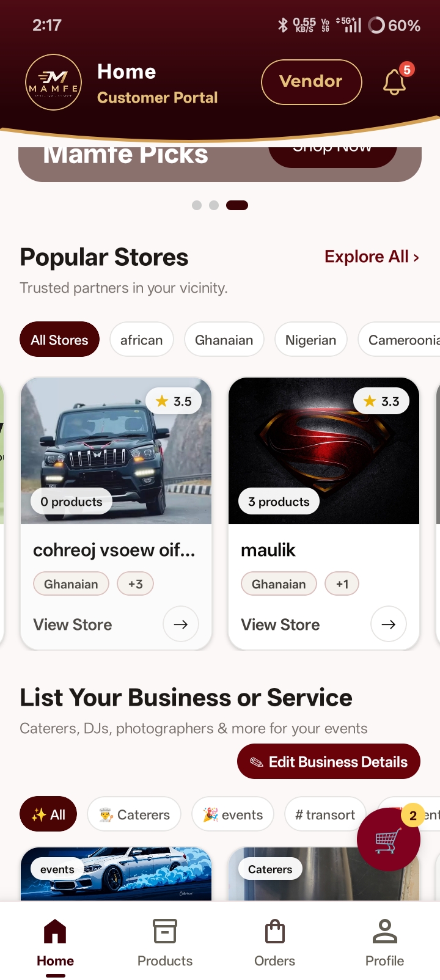Select the All Stores filter chip
The image size is (440, 980).
click(x=60, y=340)
